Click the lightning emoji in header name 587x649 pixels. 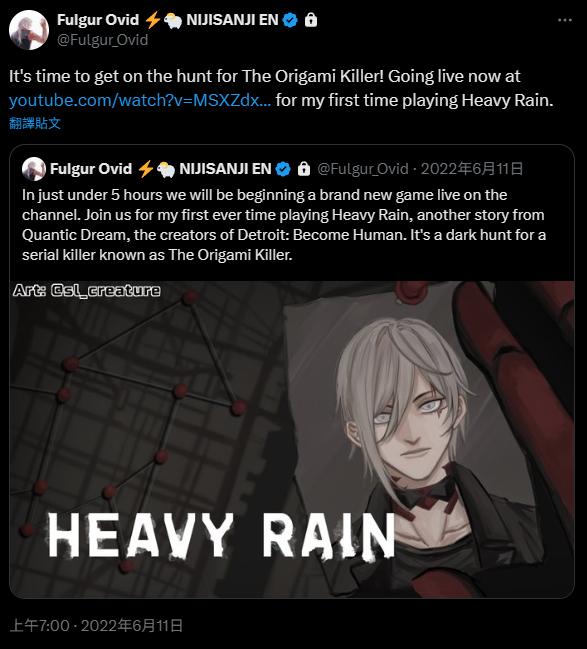coord(153,20)
